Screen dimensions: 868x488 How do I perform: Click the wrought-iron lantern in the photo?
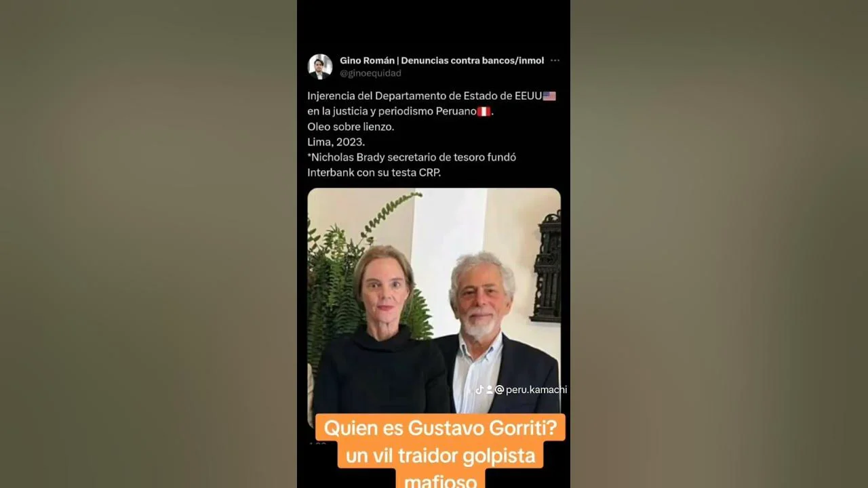coord(547,267)
